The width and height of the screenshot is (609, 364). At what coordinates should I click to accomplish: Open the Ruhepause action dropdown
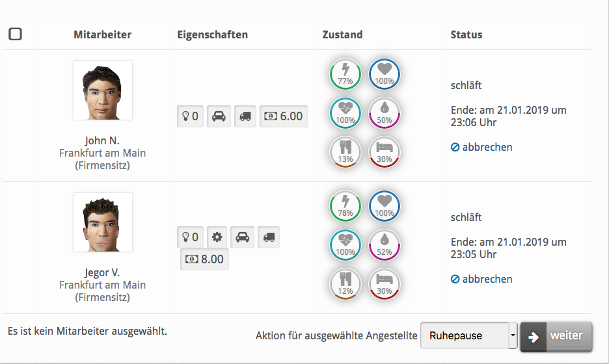point(468,336)
